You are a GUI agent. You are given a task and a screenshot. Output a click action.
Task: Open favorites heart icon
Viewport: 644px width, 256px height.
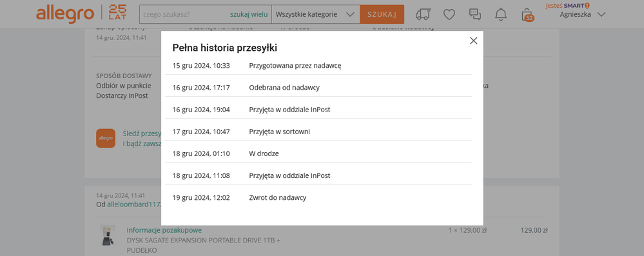click(x=449, y=14)
